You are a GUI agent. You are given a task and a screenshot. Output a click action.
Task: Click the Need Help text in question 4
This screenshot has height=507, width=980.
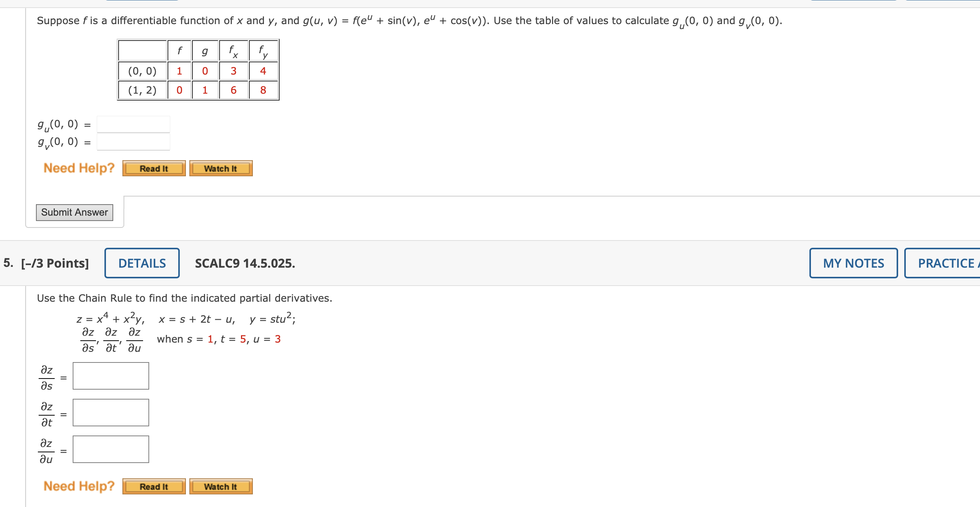78,167
